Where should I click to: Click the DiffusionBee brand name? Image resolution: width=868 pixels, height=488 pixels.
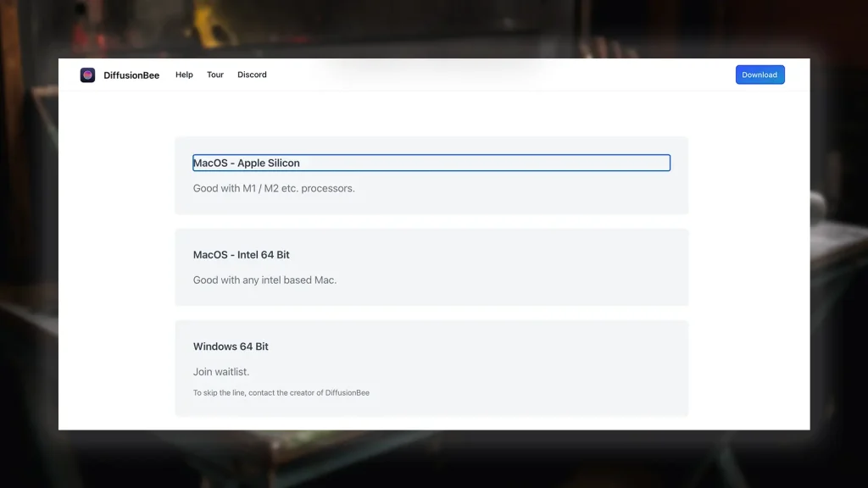pyautogui.click(x=131, y=75)
